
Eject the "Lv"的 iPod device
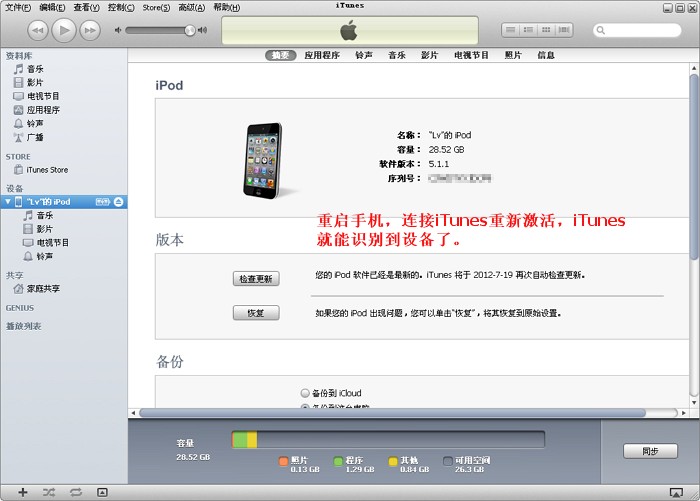118,202
